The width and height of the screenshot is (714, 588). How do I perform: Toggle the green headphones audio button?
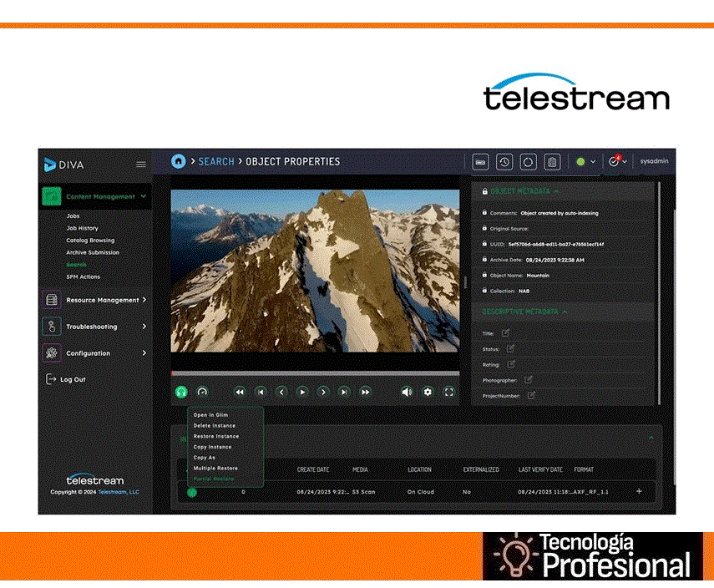pos(181,393)
